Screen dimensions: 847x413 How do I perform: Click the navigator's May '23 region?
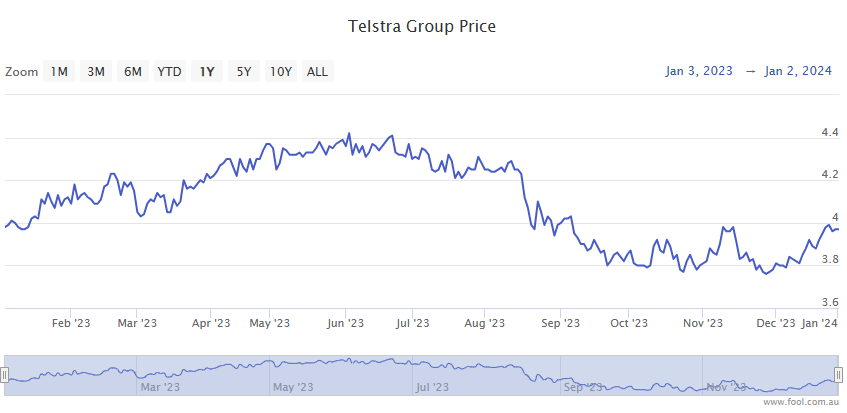coord(293,386)
